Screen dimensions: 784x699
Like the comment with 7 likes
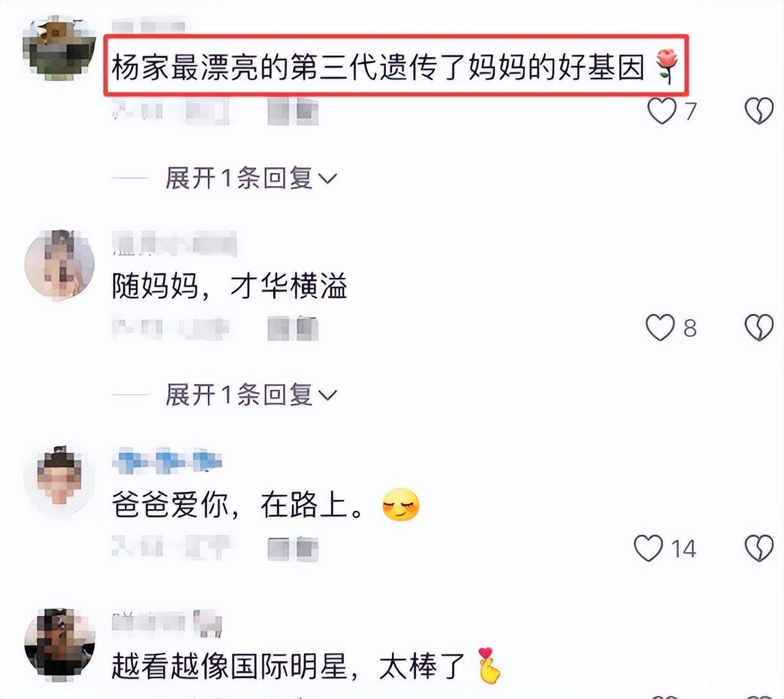pyautogui.click(x=662, y=111)
